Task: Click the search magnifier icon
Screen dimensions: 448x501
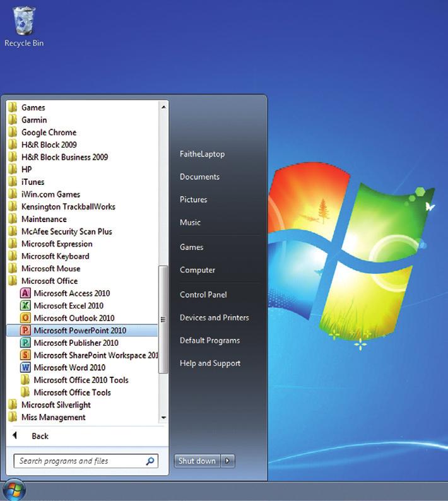Action: coord(150,461)
